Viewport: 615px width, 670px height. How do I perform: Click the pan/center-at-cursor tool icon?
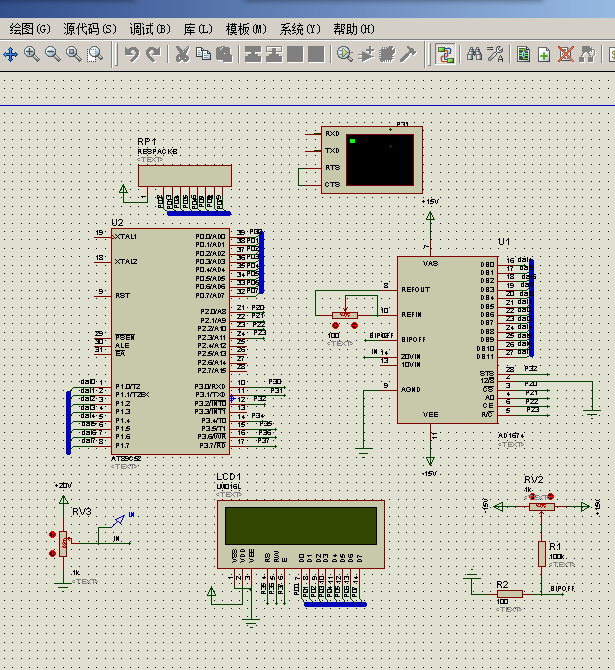[10, 55]
